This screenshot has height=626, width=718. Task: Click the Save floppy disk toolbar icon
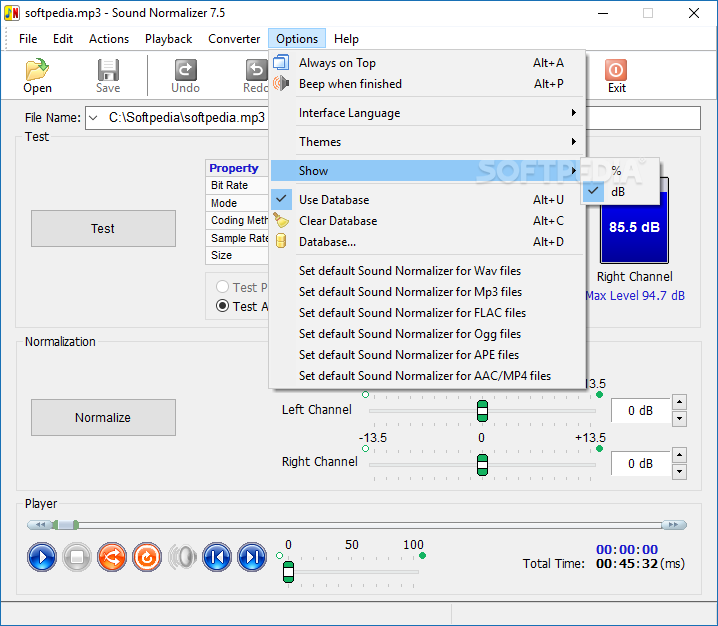(x=108, y=70)
